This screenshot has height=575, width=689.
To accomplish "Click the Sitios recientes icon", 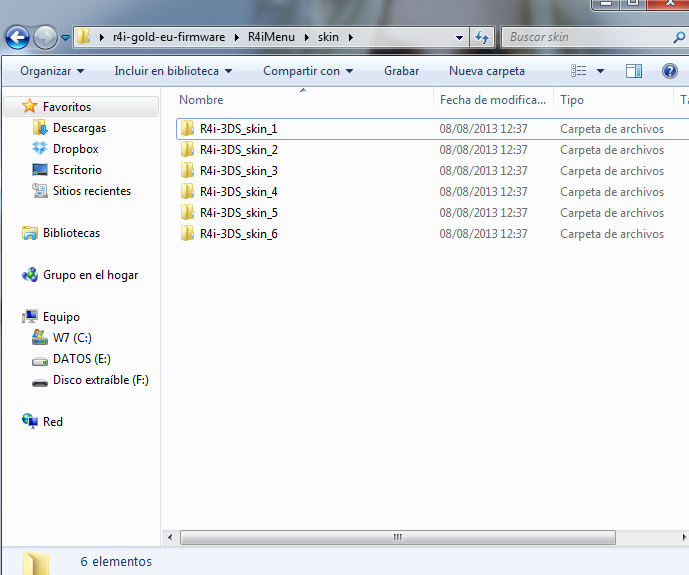I will pos(40,191).
